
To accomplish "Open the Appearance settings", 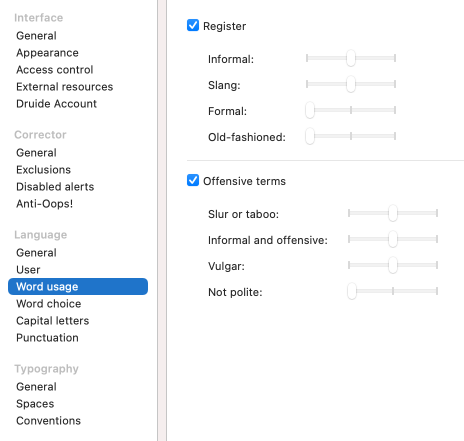I will pyautogui.click(x=47, y=53).
